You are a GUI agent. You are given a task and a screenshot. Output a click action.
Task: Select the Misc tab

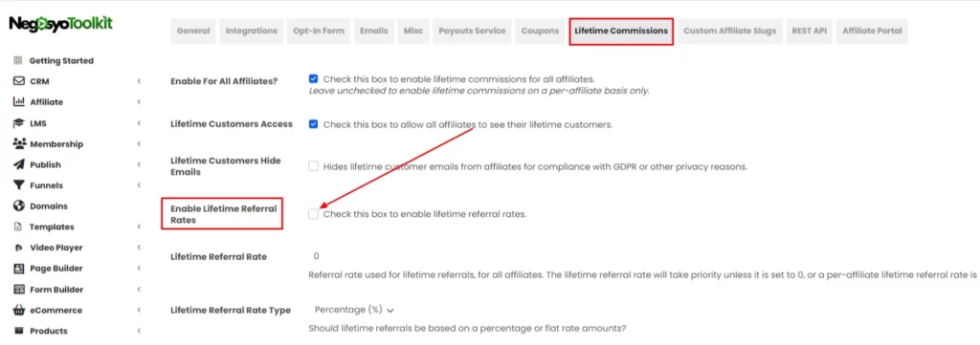click(x=413, y=31)
